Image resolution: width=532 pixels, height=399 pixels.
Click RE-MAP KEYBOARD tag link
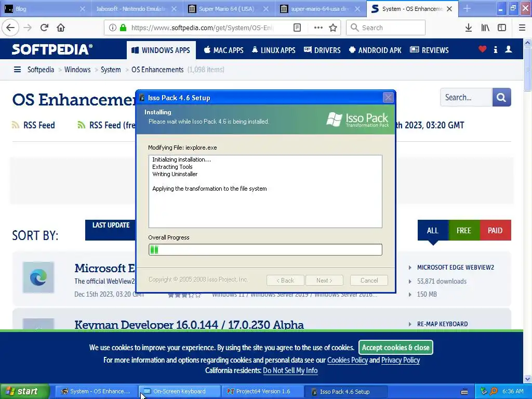pos(443,324)
